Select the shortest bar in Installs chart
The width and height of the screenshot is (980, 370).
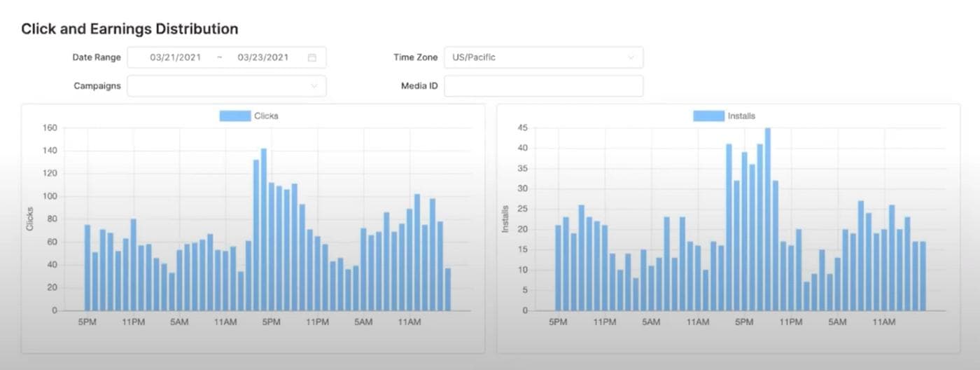806,296
